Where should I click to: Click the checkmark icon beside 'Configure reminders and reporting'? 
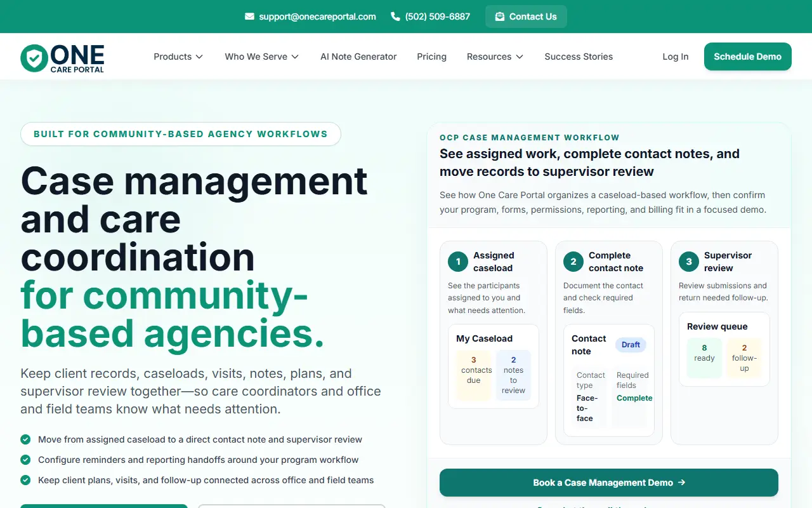(25, 460)
